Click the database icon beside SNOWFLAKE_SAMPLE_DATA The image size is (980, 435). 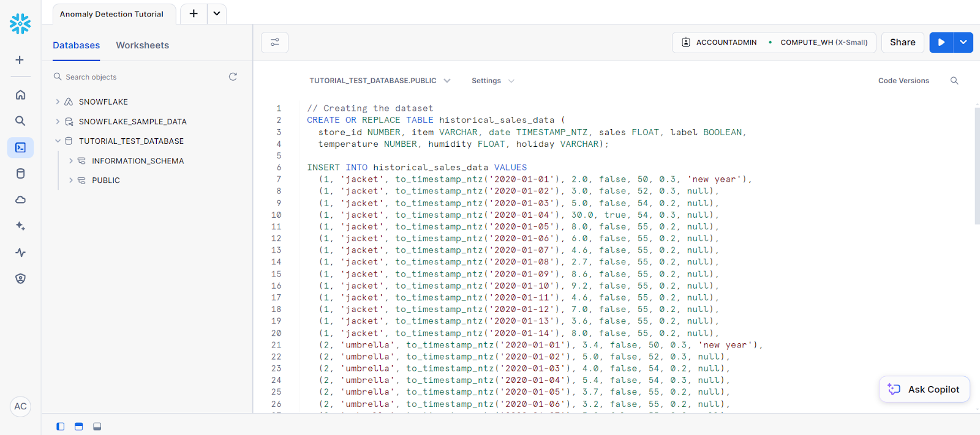pyautogui.click(x=69, y=122)
